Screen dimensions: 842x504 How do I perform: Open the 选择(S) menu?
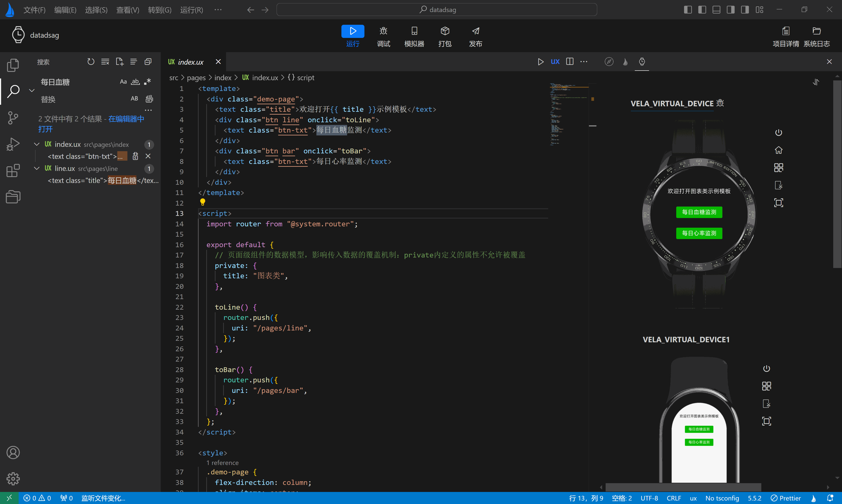(96, 10)
